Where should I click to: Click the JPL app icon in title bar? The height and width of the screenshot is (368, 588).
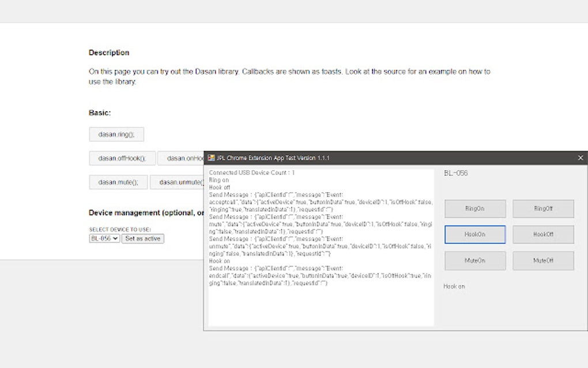[212, 158]
